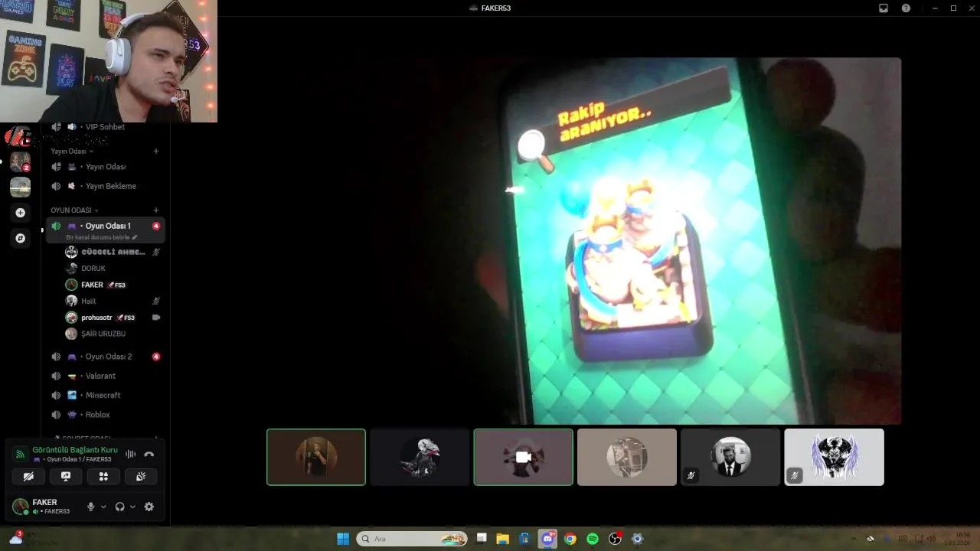Screen dimensions: 980x551
Task: Click the taskbar search box 'Ara'
Action: 412,539
